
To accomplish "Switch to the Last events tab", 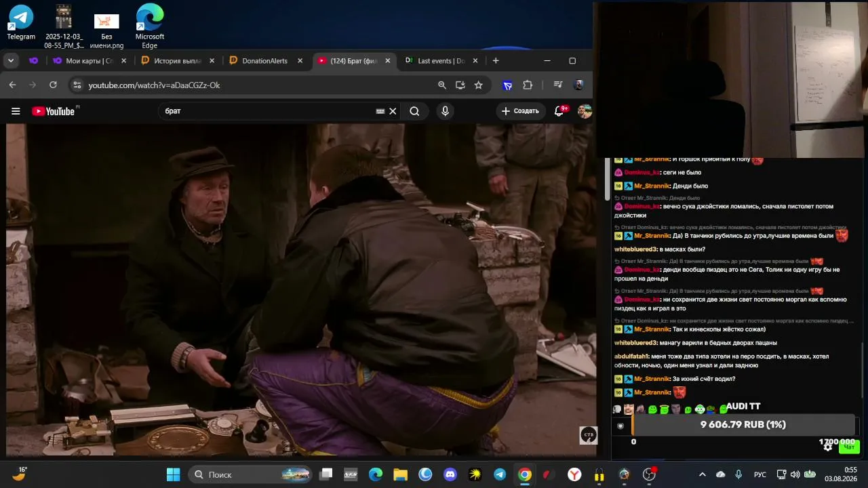I will [x=441, y=60].
